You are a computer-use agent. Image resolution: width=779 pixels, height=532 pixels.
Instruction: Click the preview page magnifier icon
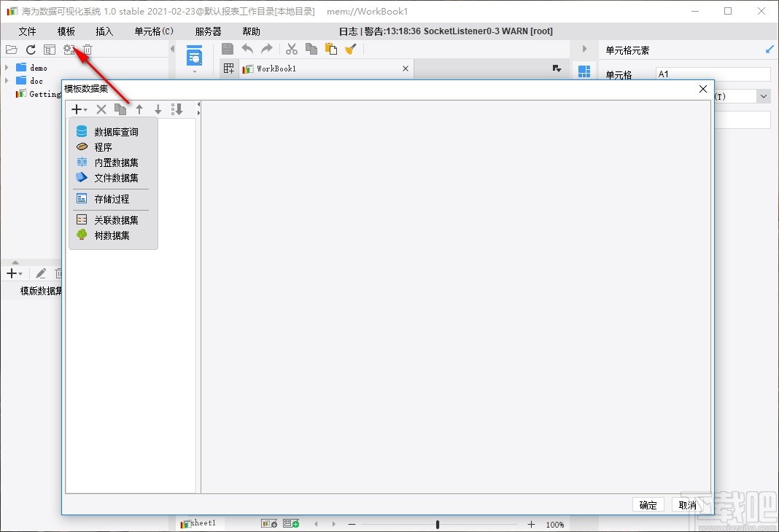(x=194, y=55)
